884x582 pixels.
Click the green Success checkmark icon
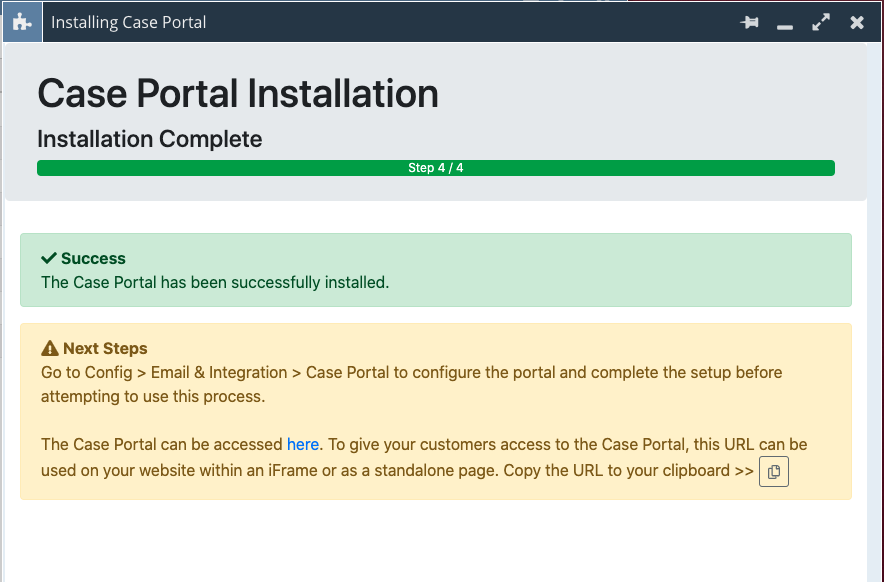pyautogui.click(x=48, y=258)
